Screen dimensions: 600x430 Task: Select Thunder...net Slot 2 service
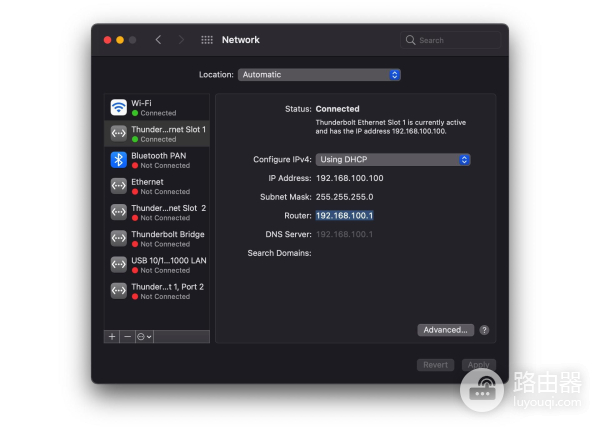[x=157, y=212]
